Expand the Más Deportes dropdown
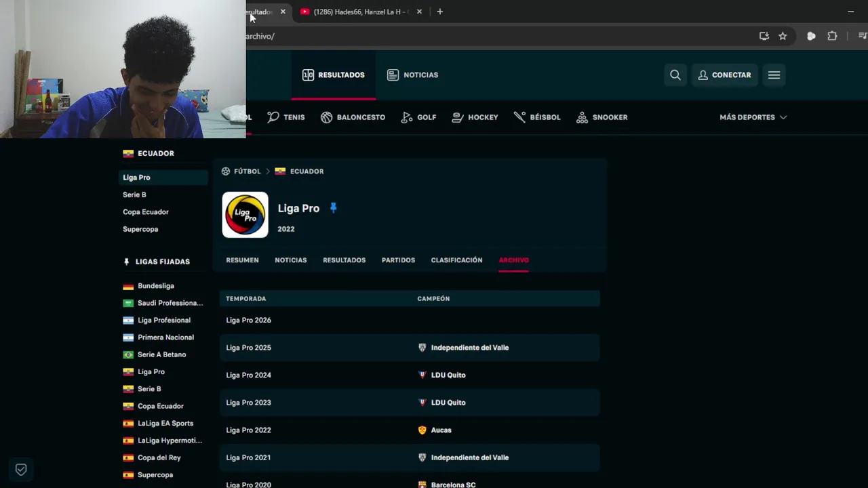Viewport: 868px width, 488px height. (753, 117)
